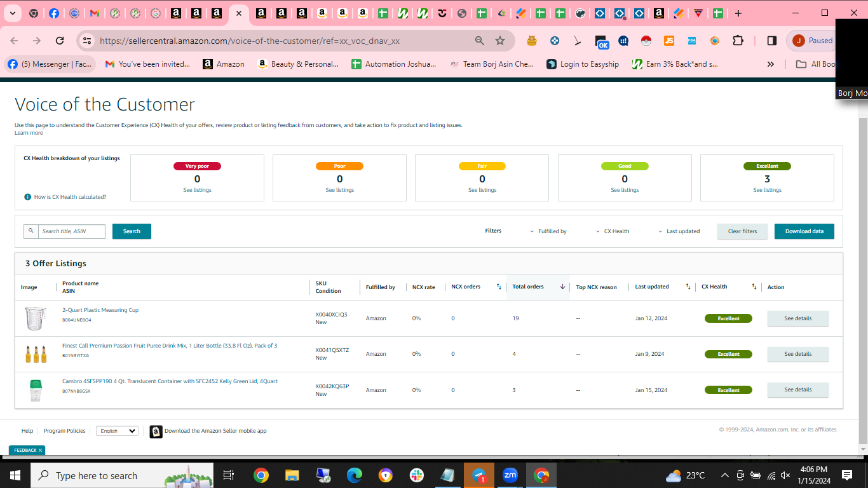This screenshot has width=868, height=488.
Task: Reload the current page
Action: [x=60, y=41]
